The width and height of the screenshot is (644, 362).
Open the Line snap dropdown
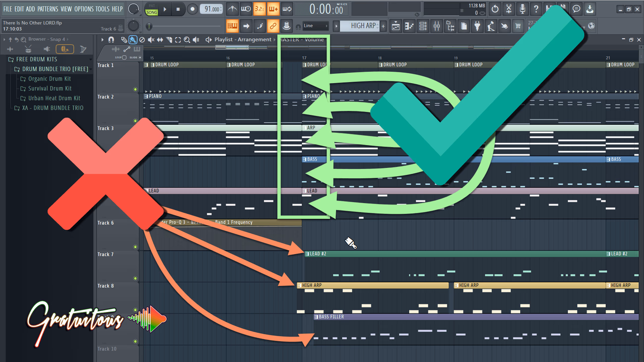pos(315,26)
